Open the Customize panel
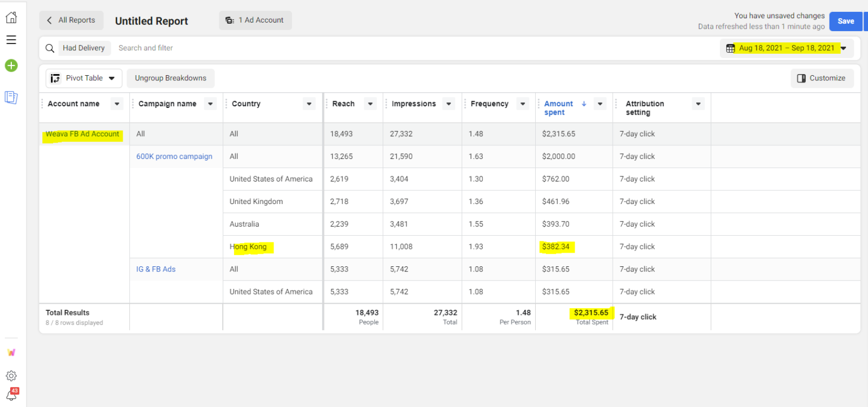This screenshot has height=407, width=868. (821, 78)
